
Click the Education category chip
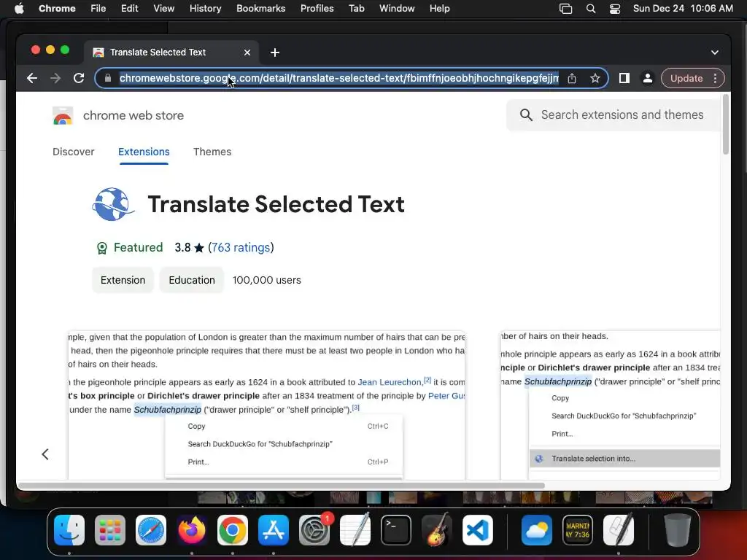pyautogui.click(x=192, y=280)
